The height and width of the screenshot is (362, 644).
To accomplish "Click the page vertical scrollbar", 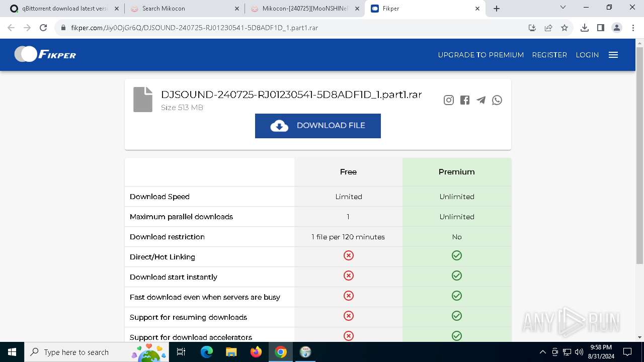I will (639, 156).
